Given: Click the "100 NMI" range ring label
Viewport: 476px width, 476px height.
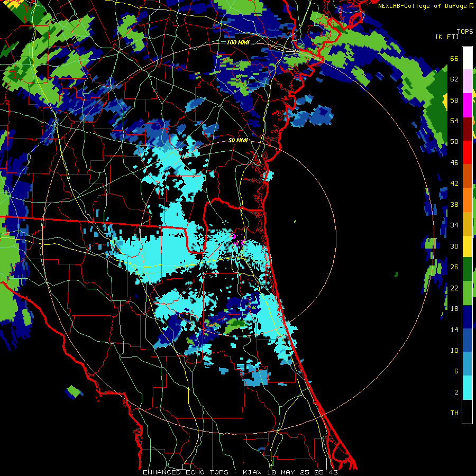Looking at the screenshot, I should [239, 42].
